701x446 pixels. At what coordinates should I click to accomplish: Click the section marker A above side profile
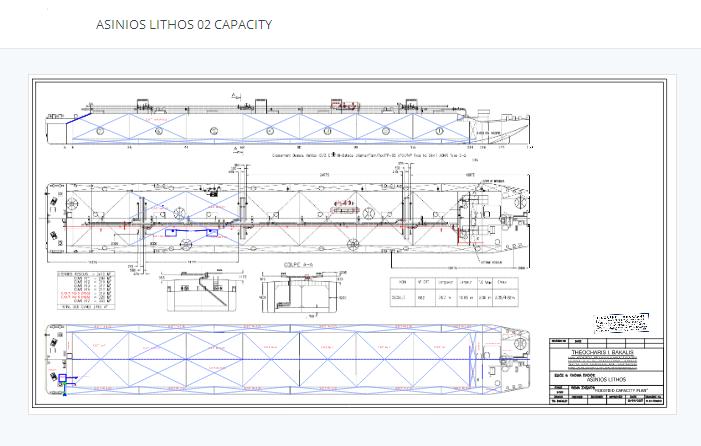(235, 95)
